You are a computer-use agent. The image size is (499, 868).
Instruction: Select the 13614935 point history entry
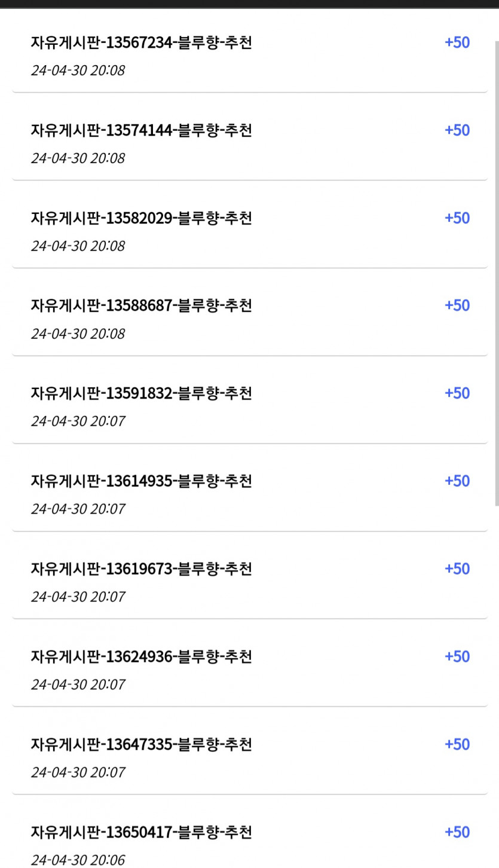pyautogui.click(x=141, y=481)
